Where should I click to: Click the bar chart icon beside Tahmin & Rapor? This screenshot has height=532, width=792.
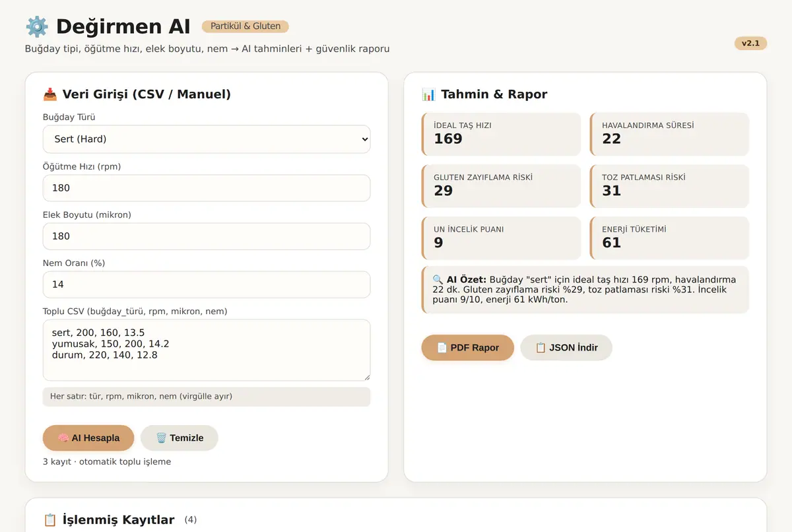428,94
